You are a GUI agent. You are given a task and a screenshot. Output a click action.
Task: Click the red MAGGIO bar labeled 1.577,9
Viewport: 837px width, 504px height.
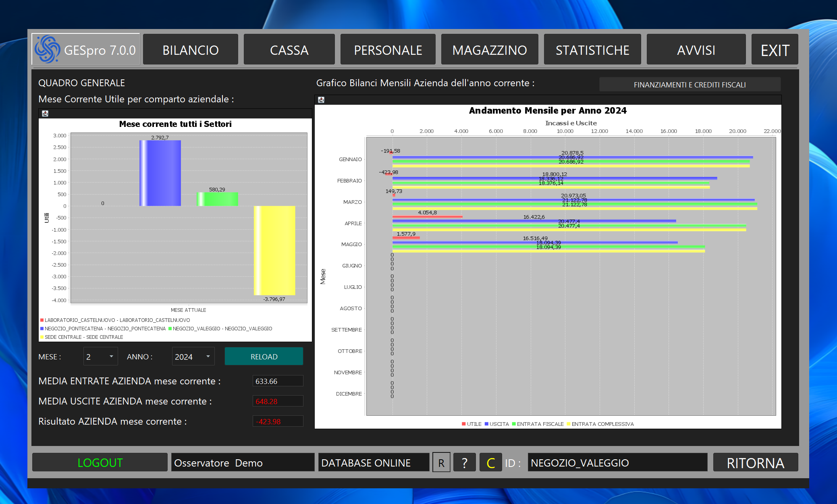(x=406, y=238)
